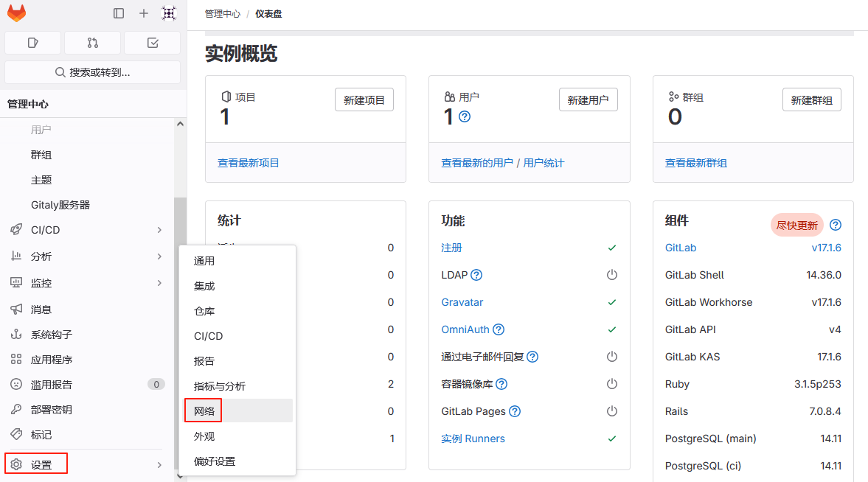Select 集成 in settings flyout
This screenshot has height=482, width=868.
click(238, 286)
